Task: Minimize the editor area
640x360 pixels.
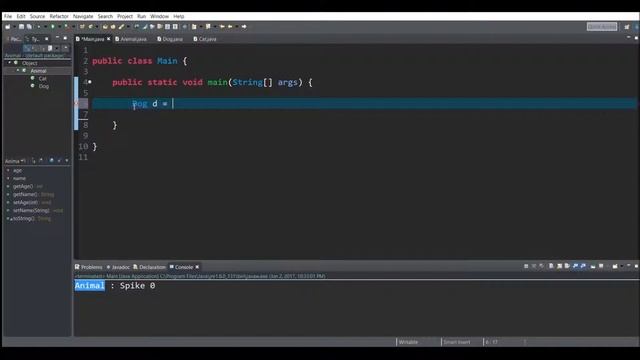Action: (x=629, y=38)
